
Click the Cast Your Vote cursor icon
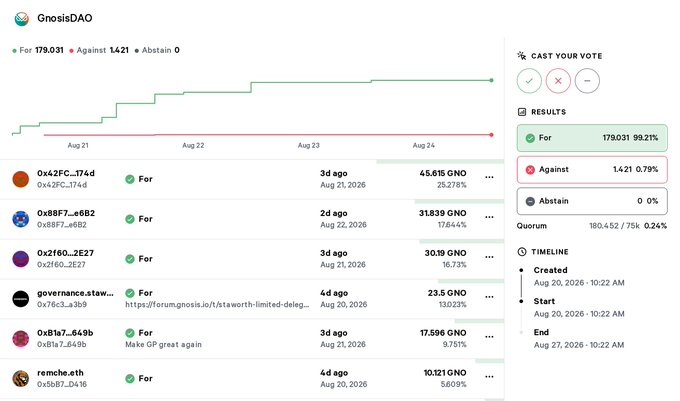(522, 55)
